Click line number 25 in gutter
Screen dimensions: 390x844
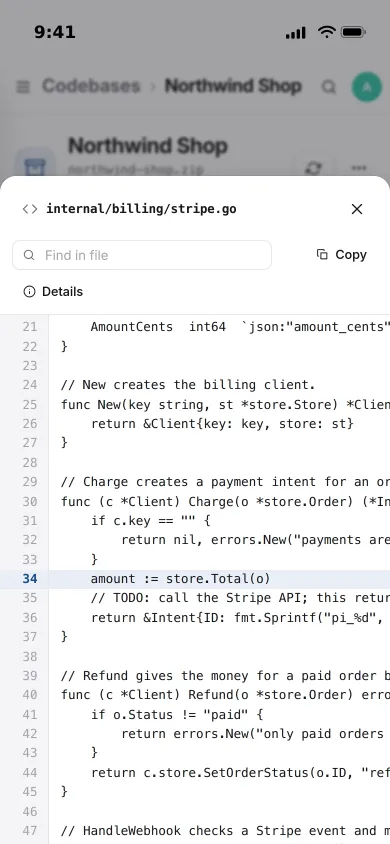coord(30,404)
